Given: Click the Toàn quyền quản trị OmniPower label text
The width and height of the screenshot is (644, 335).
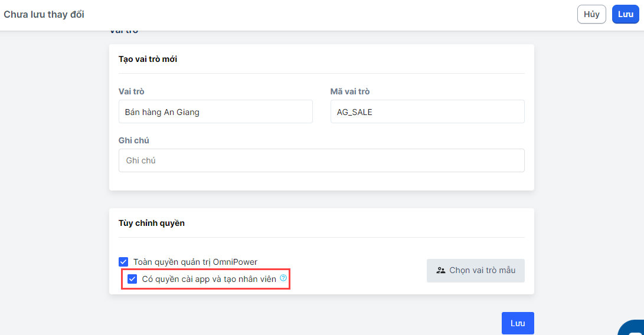Looking at the screenshot, I should pyautogui.click(x=195, y=262).
